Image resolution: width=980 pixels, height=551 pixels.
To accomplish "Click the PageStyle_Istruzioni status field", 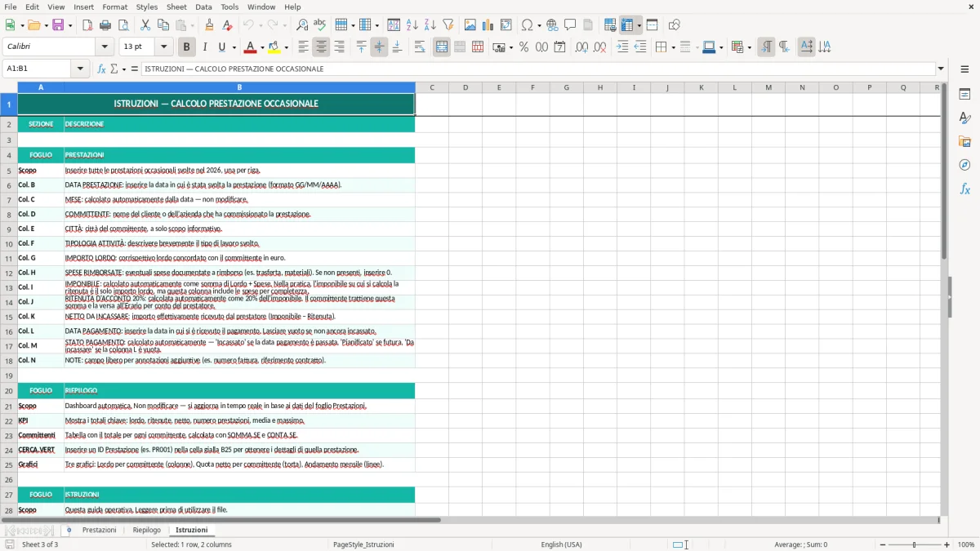I will [x=363, y=544].
